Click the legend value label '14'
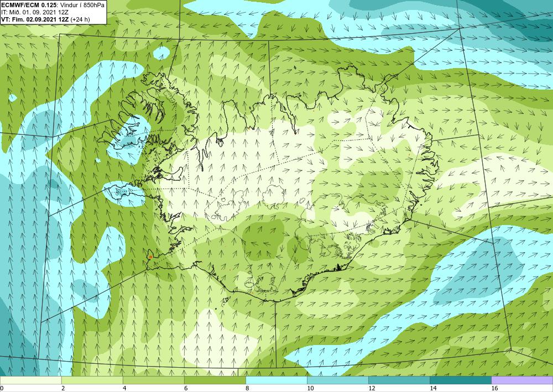 [x=433, y=389]
